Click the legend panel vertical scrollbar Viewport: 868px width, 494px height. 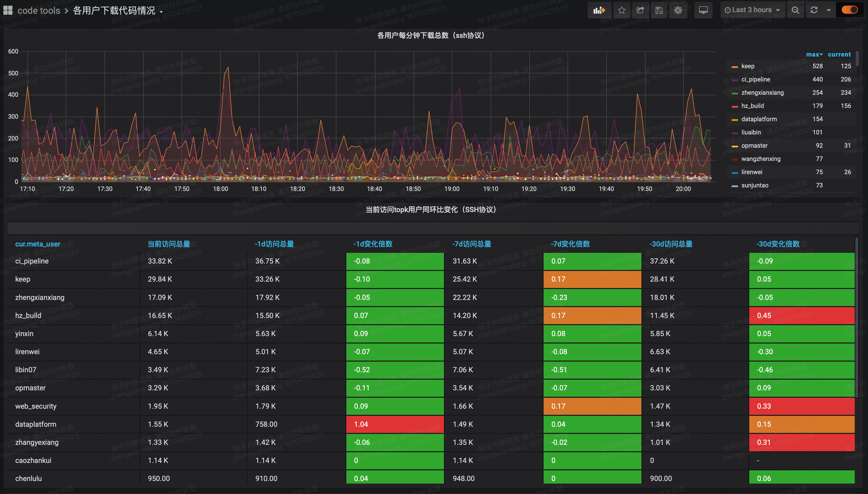coord(857,59)
